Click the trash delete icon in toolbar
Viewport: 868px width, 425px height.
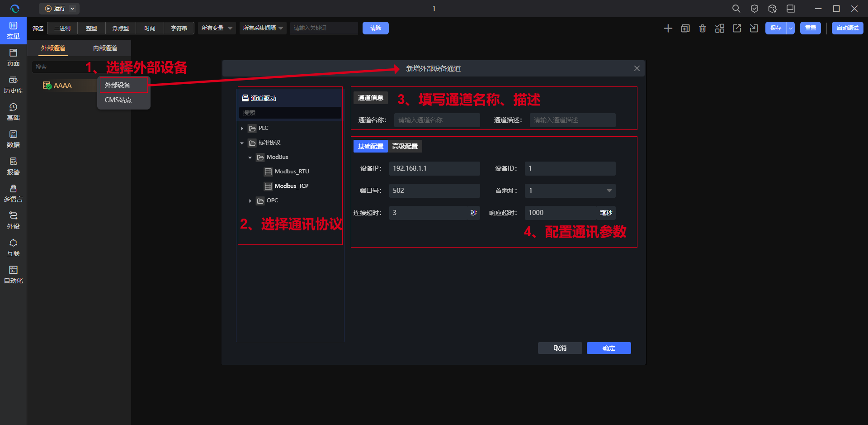[x=702, y=29]
